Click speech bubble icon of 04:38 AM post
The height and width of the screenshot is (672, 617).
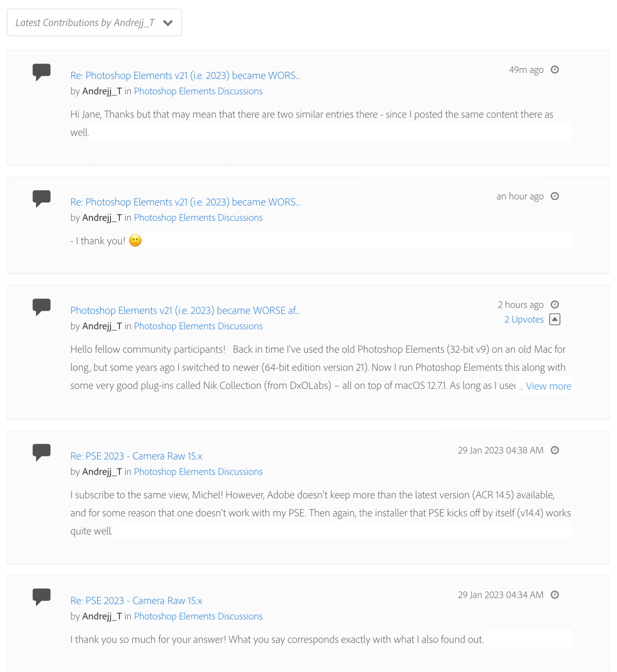41,452
